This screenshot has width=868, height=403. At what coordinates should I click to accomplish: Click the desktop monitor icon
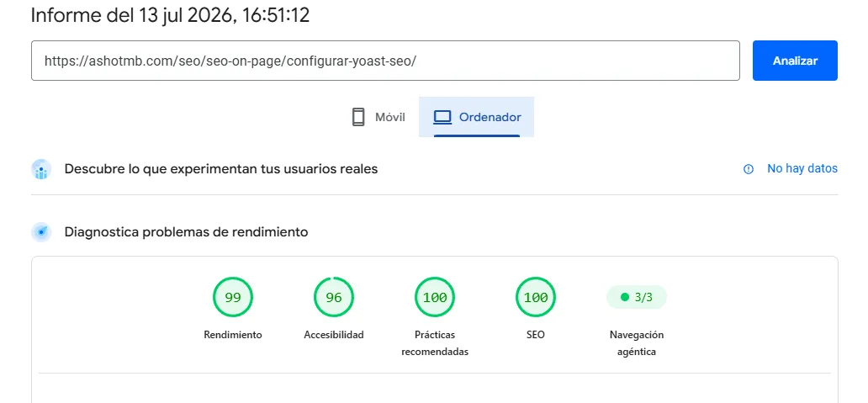443,117
